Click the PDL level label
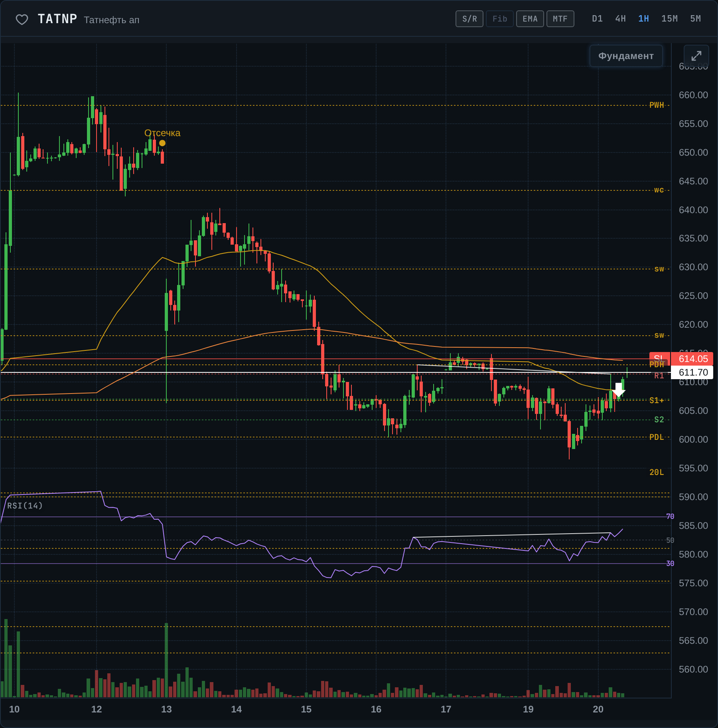718x728 pixels. click(x=657, y=437)
